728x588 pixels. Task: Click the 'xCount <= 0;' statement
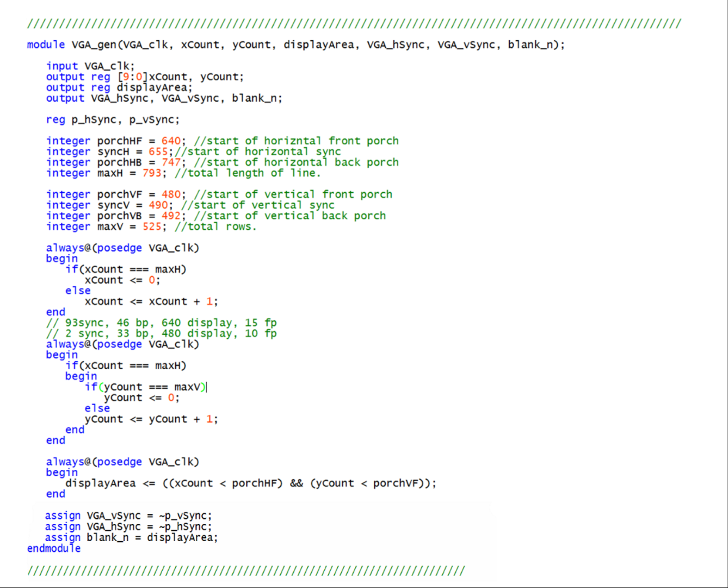click(x=122, y=280)
